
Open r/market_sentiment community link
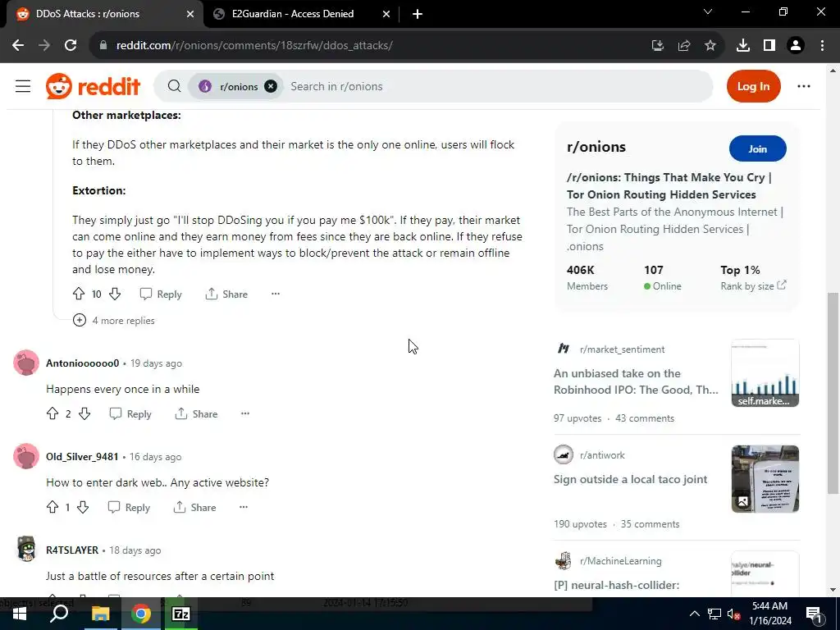coord(622,349)
